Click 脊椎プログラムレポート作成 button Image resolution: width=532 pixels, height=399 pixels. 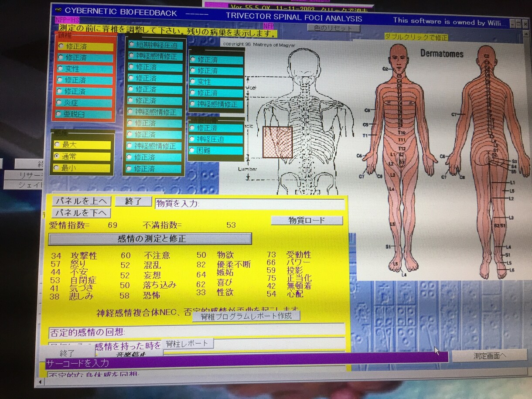(246, 316)
